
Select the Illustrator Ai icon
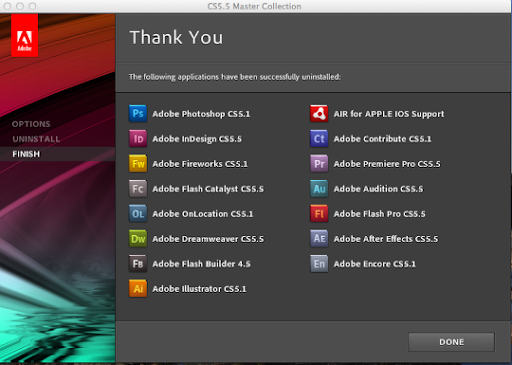tap(138, 289)
